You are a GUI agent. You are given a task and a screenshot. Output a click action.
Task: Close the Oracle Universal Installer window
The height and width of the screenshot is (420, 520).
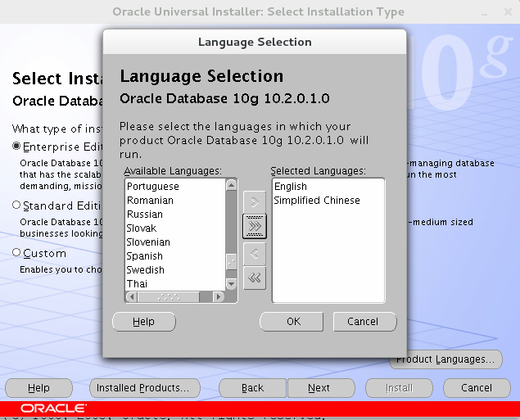508,12
